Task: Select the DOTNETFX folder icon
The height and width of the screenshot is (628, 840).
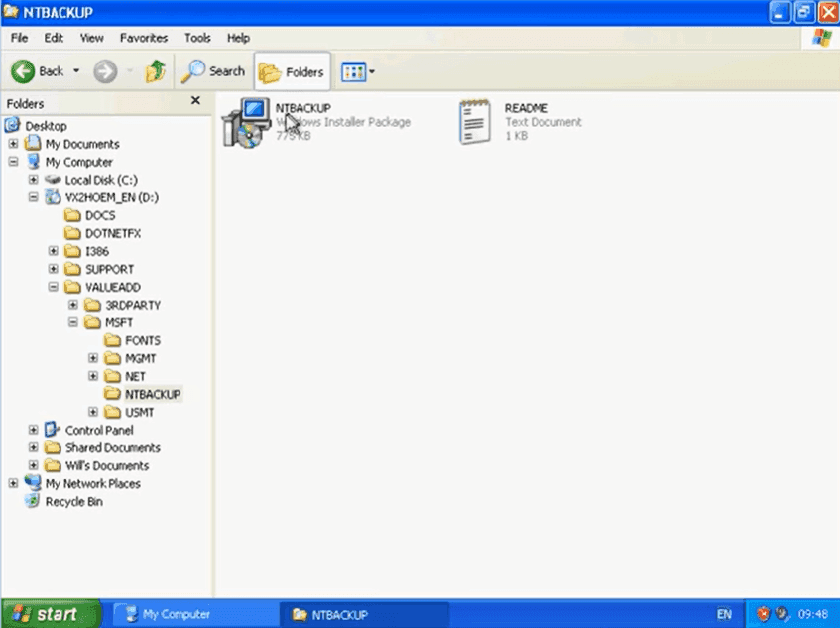Action: tap(72, 233)
